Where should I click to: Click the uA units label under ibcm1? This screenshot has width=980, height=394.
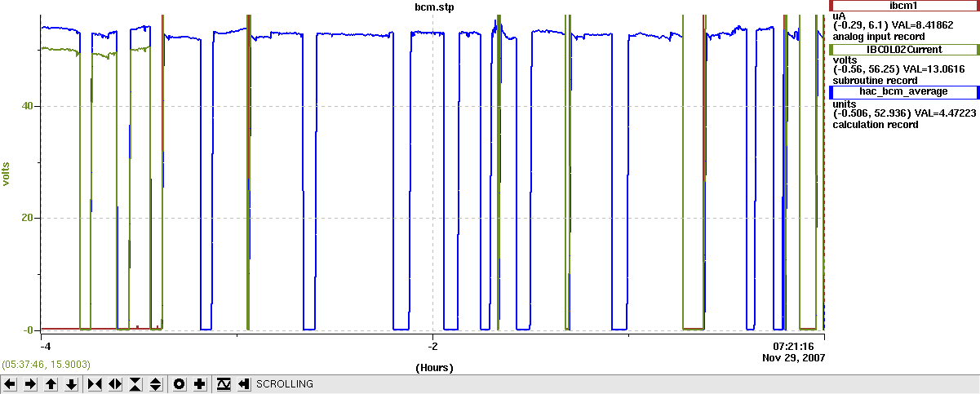(x=839, y=15)
